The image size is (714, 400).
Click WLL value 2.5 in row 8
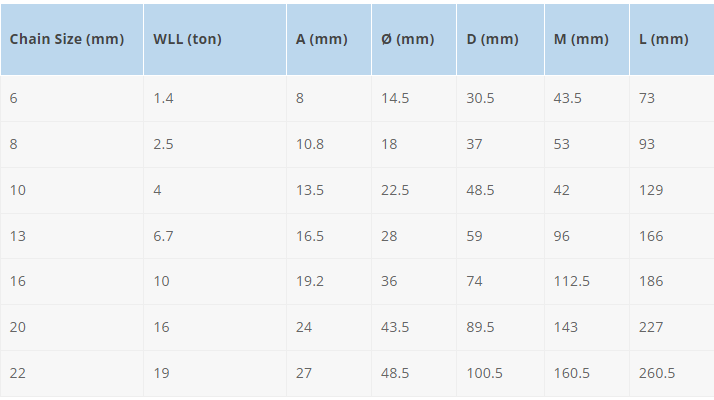coord(215,144)
